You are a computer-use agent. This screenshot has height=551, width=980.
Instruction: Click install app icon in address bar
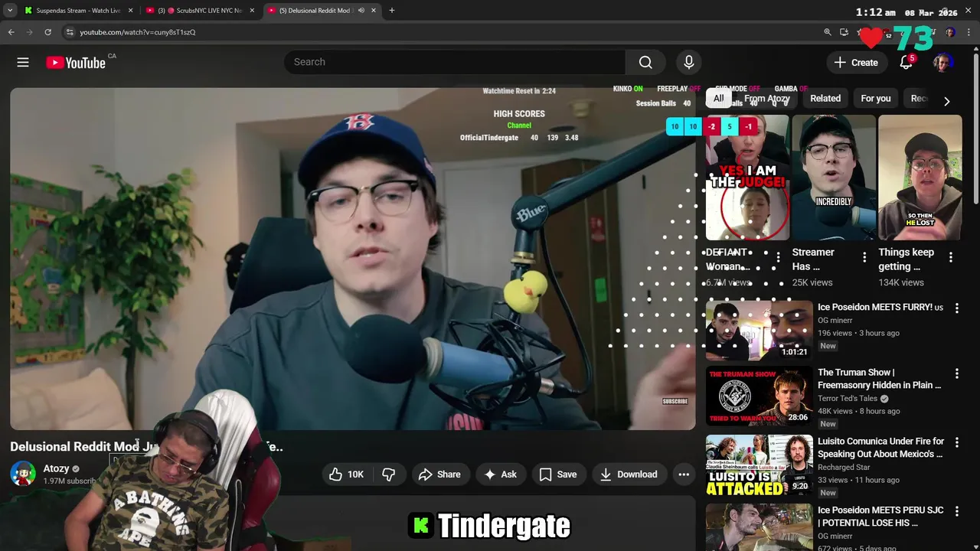coord(844,32)
